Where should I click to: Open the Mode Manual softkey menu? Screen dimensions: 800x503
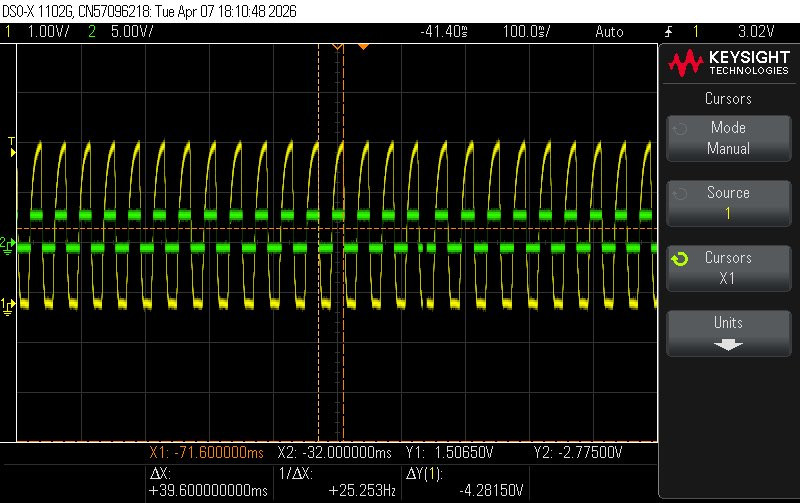(x=728, y=138)
